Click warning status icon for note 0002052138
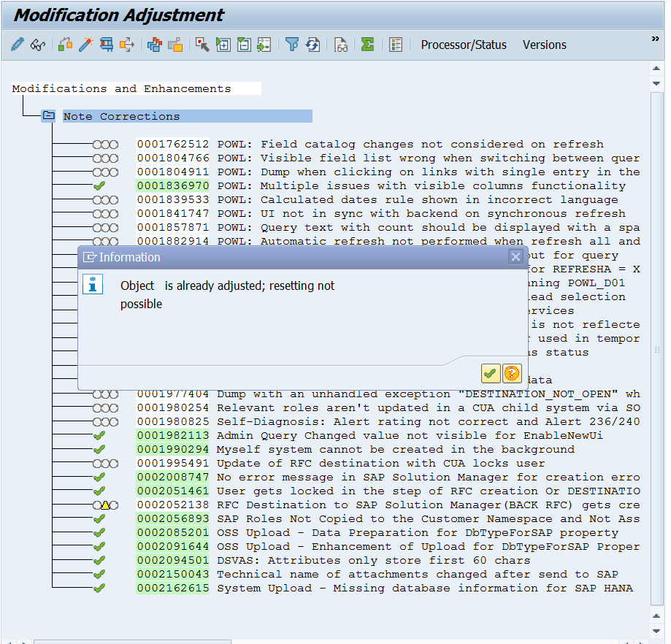The image size is (671, 644). (105, 505)
